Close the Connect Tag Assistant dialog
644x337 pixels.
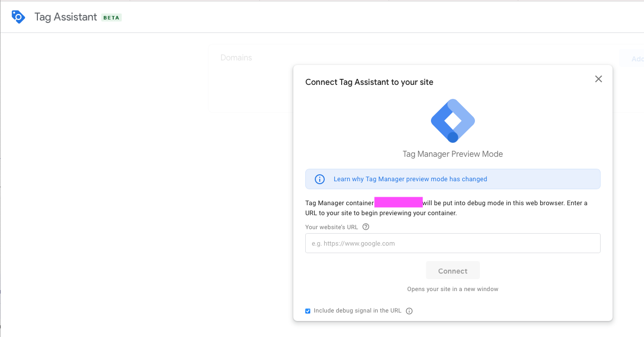(x=599, y=79)
